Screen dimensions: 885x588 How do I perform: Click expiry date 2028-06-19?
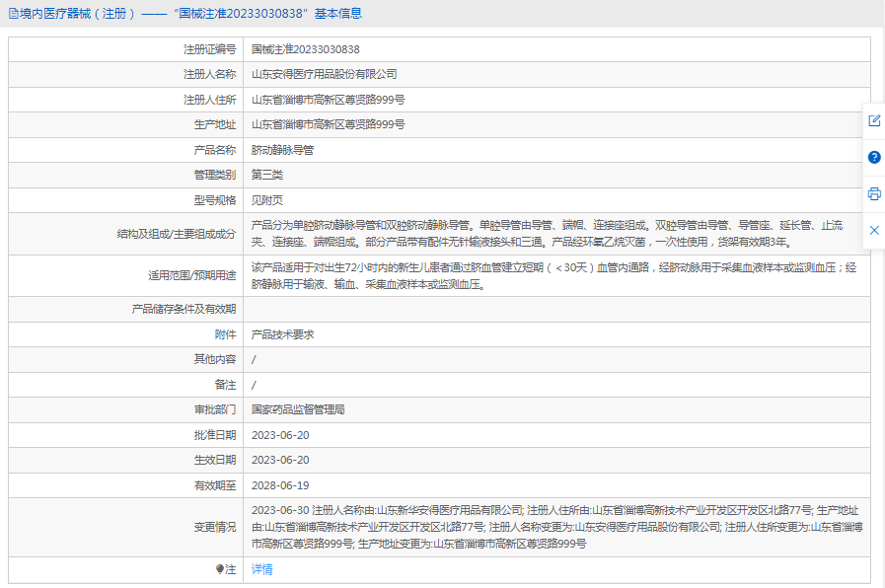point(280,485)
